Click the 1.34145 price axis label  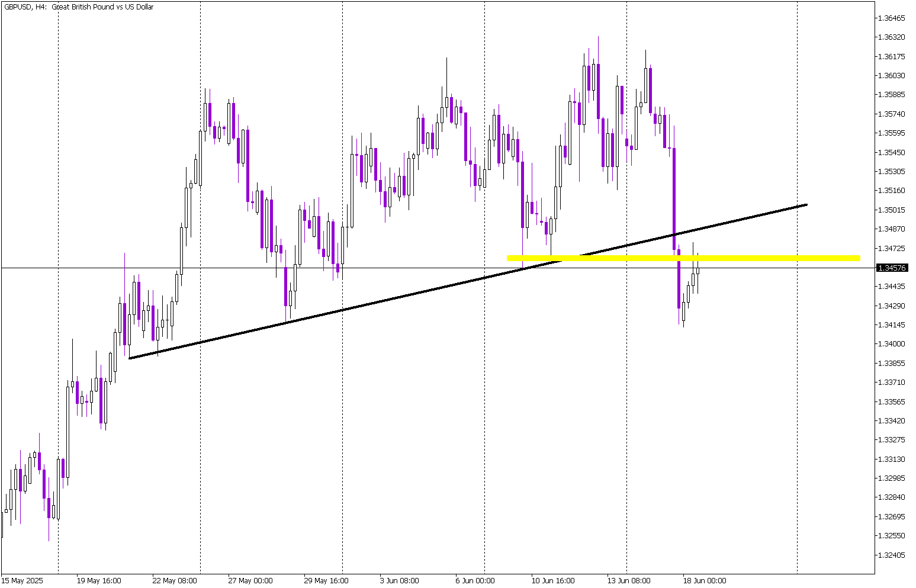(893, 324)
